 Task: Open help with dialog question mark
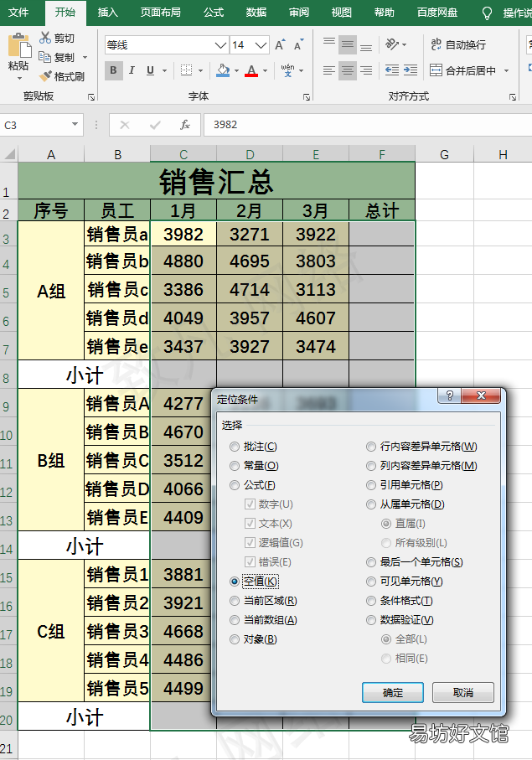pos(450,396)
